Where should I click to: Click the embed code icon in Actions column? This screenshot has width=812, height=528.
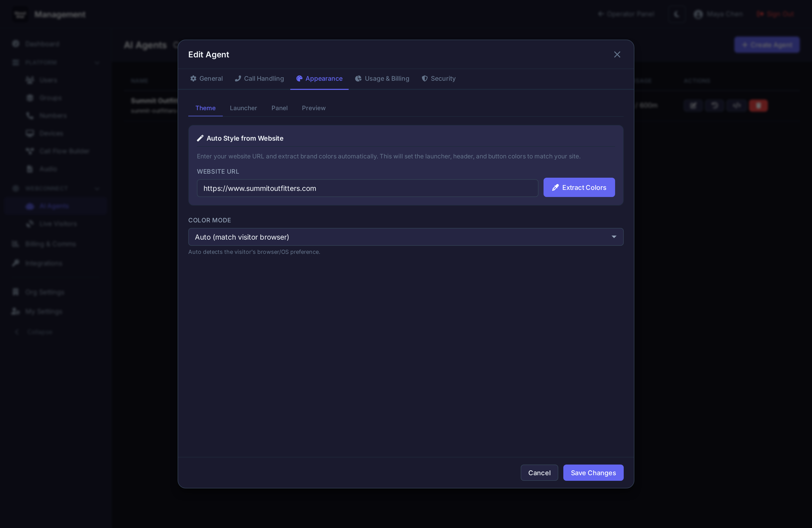pyautogui.click(x=737, y=105)
